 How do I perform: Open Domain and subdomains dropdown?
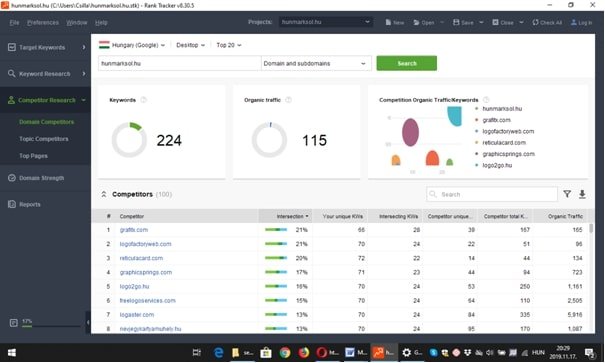[316, 63]
